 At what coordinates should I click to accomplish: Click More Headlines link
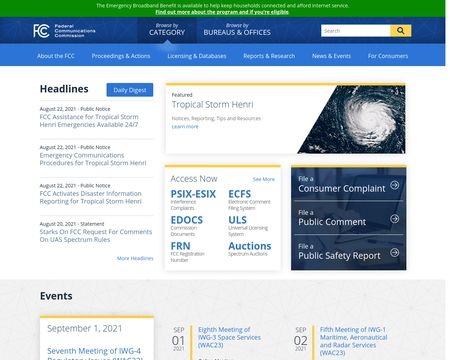(135, 258)
